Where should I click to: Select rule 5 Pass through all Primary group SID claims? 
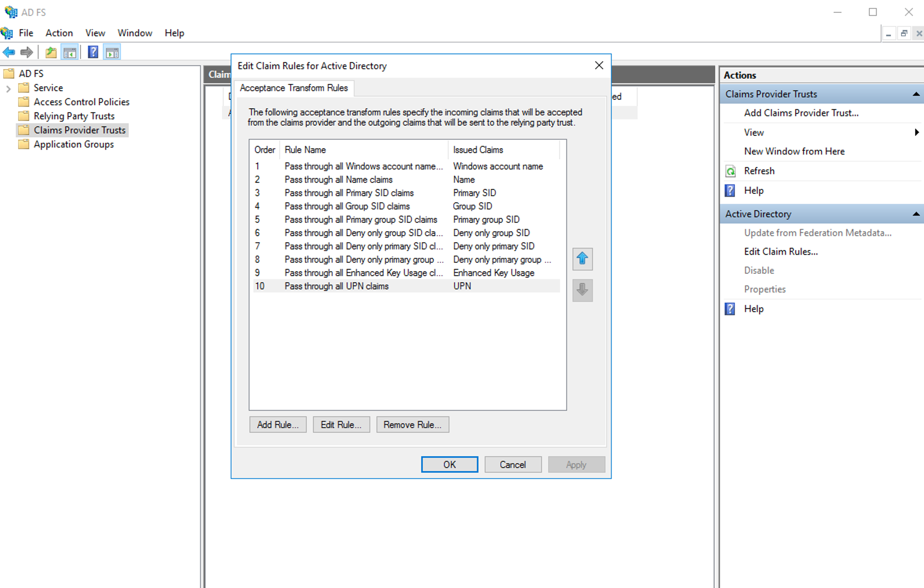(x=406, y=220)
